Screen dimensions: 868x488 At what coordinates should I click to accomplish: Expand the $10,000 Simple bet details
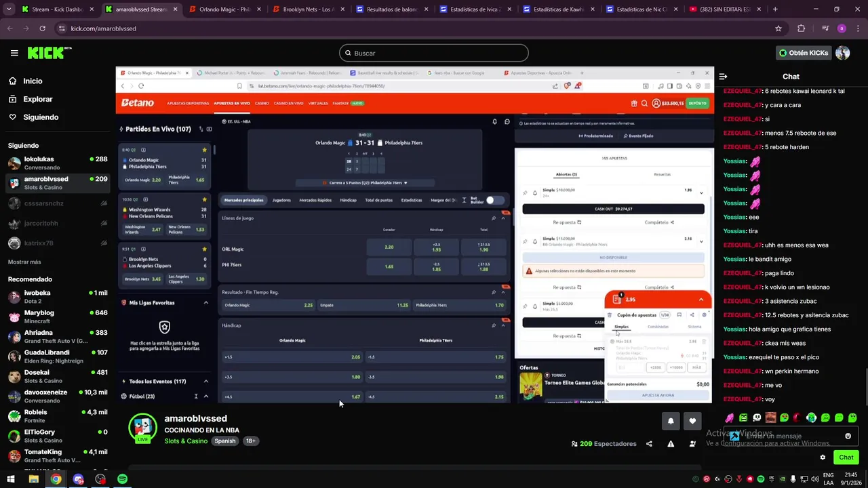coord(701,193)
